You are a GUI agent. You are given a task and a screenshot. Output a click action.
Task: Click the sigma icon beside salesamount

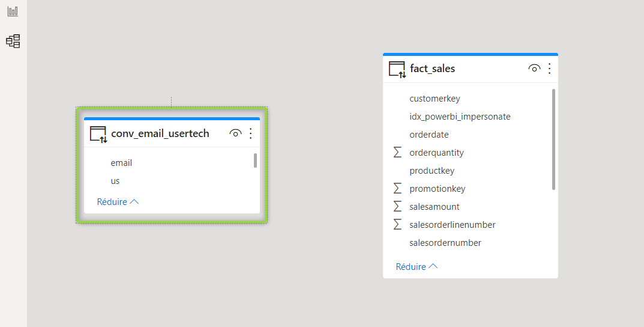(397, 207)
